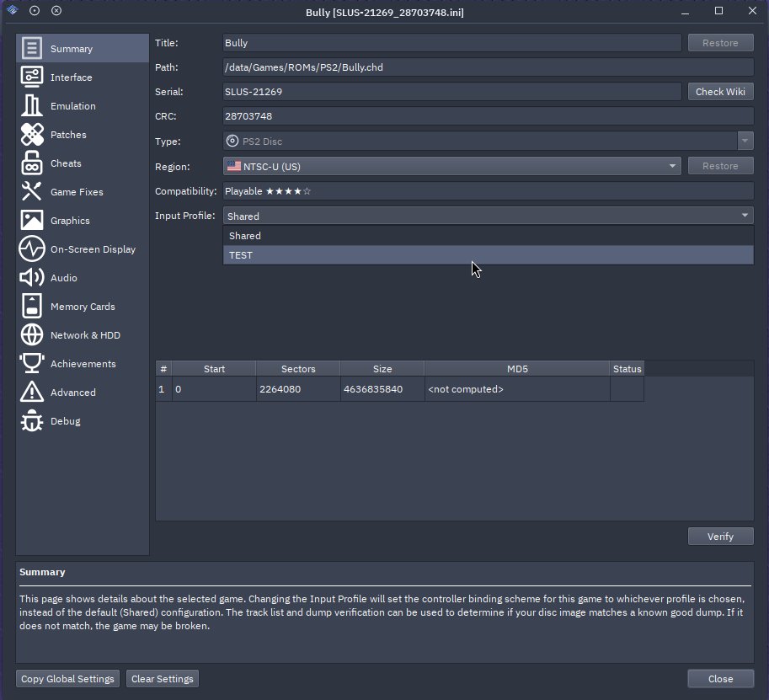769x700 pixels.
Task: Click the Audio speaker icon
Action: pos(32,278)
